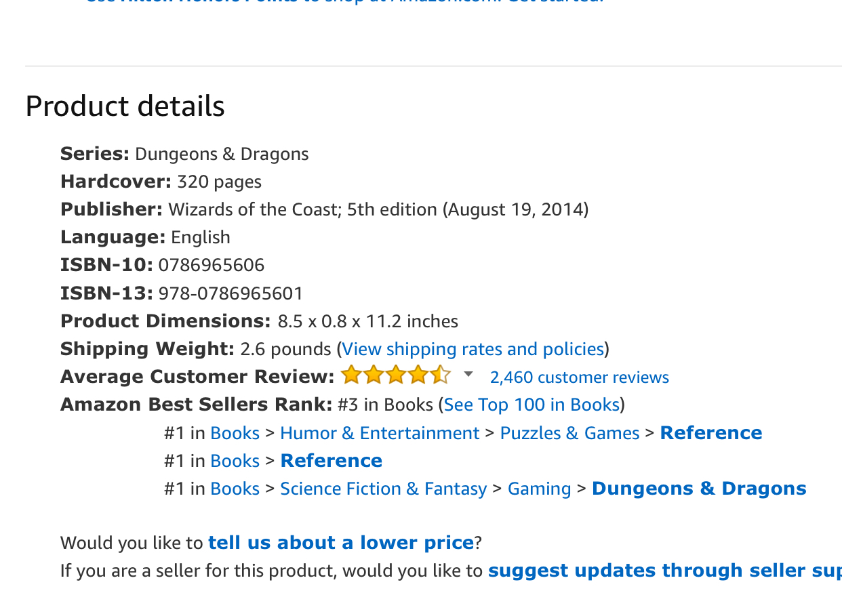This screenshot has width=842, height=616.
Task: Click the Product details heading
Action: [x=125, y=106]
